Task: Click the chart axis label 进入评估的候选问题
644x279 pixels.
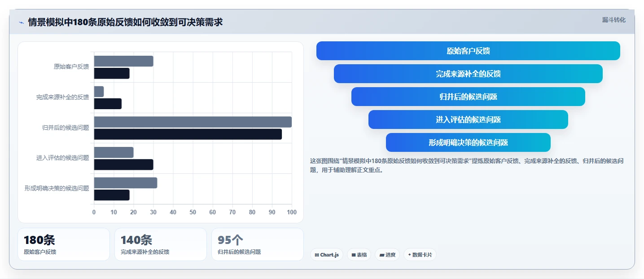Action: pyautogui.click(x=63, y=158)
